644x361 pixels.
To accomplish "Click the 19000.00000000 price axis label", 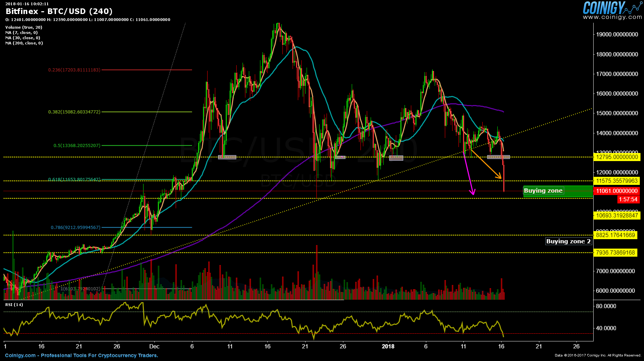I will click(618, 35).
